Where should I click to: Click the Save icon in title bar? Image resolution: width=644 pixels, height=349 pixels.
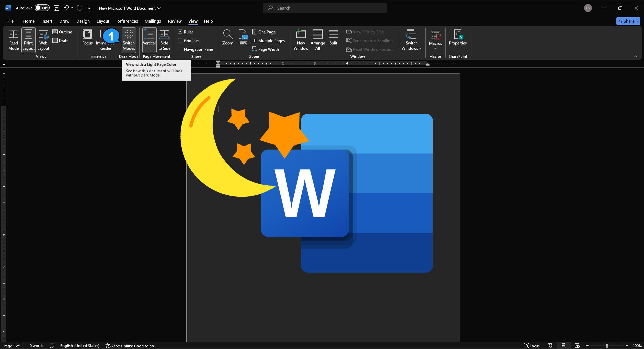(x=57, y=8)
